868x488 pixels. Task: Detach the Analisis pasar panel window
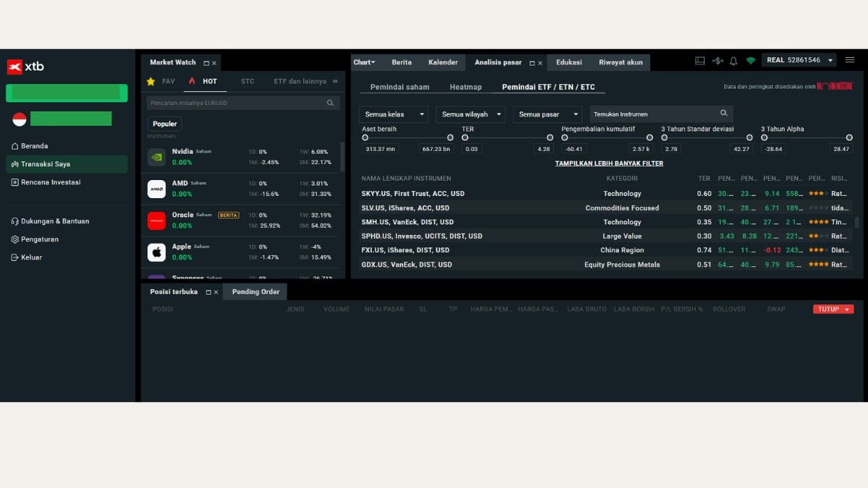click(x=532, y=63)
